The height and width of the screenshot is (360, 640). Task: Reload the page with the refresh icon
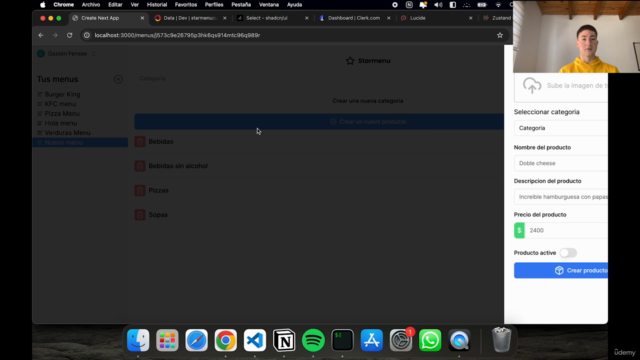point(69,36)
